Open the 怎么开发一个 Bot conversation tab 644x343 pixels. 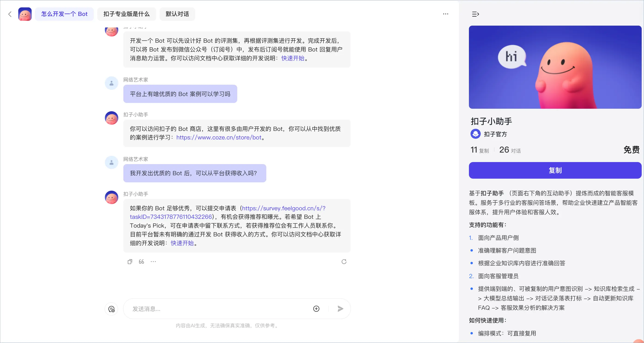[64, 14]
